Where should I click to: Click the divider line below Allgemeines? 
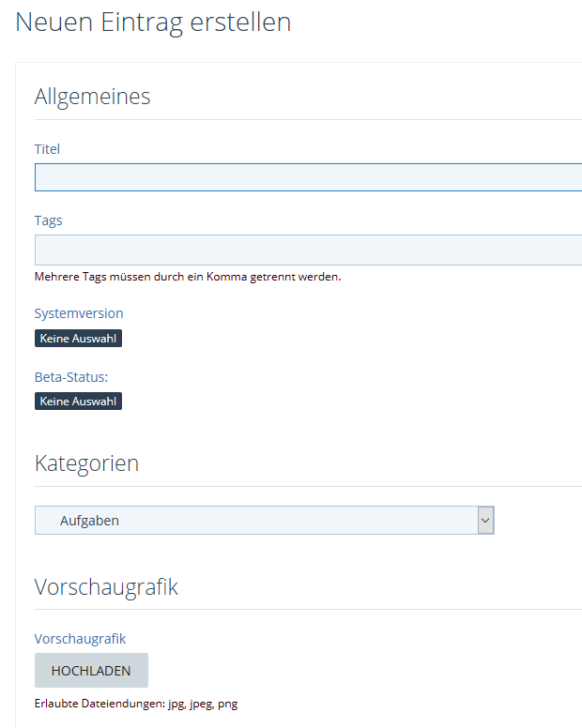[308, 120]
